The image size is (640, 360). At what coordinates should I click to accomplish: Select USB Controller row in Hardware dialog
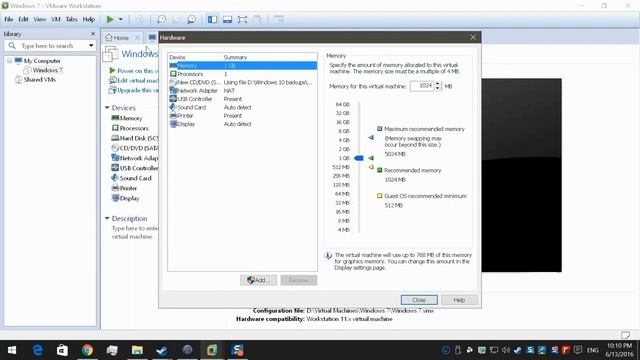tap(242, 99)
